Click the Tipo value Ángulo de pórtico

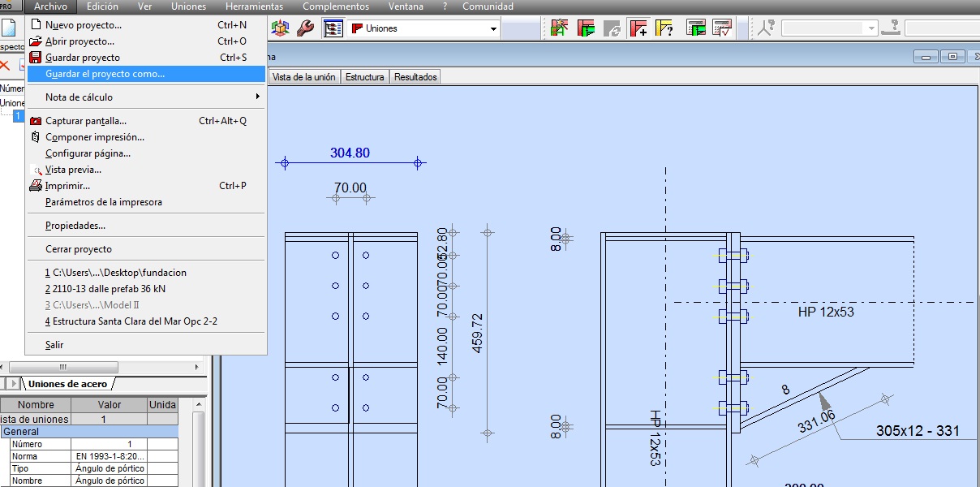110,468
